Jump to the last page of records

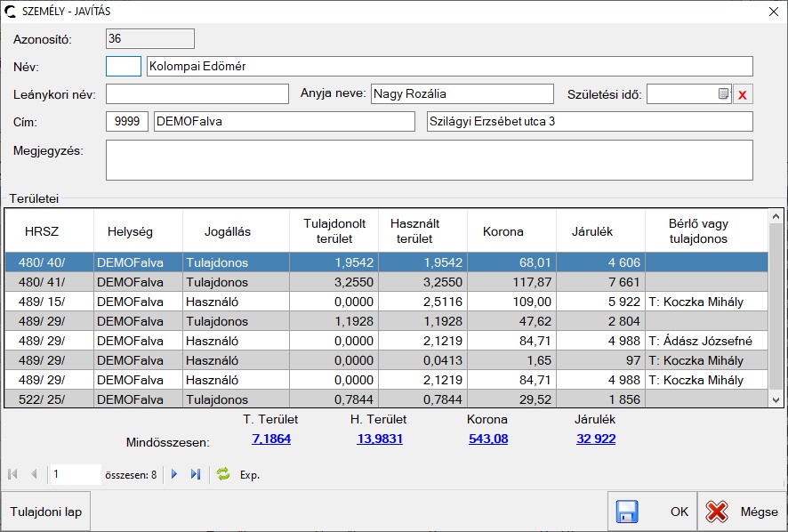[196, 474]
